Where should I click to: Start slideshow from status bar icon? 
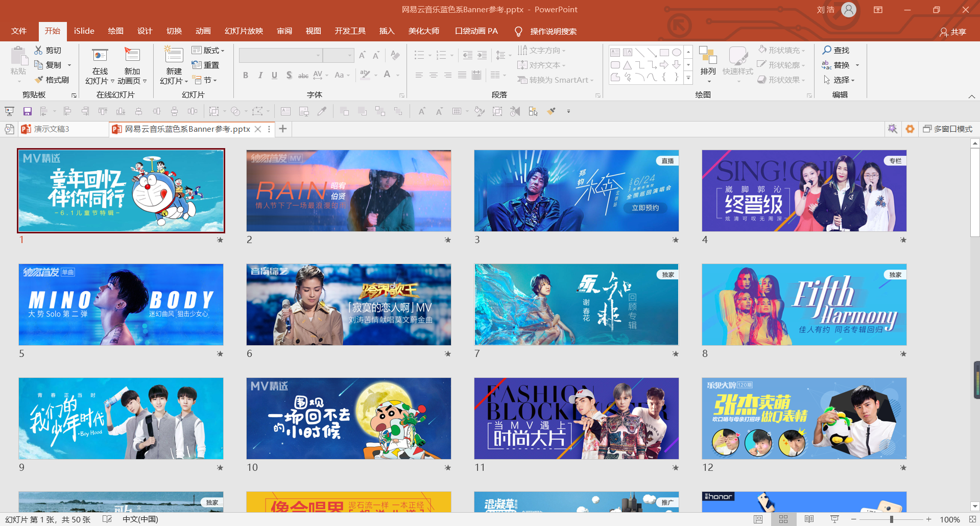(834, 519)
